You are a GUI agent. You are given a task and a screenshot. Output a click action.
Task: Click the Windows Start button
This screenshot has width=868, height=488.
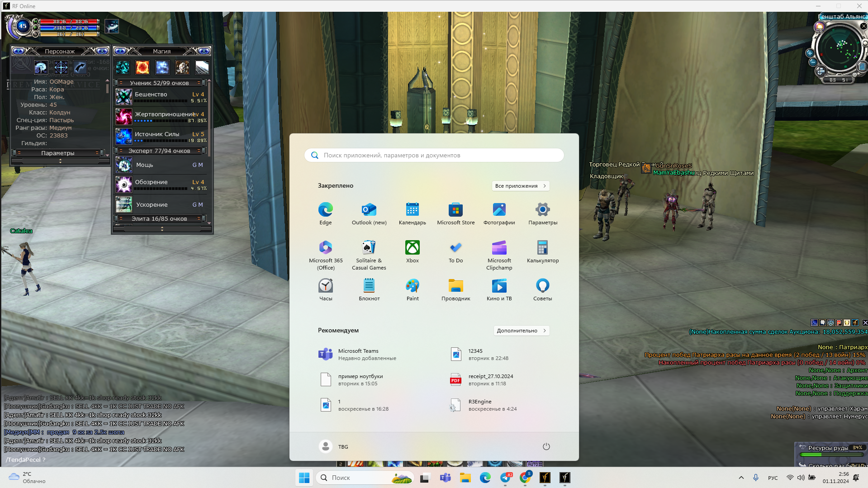pos(304,478)
